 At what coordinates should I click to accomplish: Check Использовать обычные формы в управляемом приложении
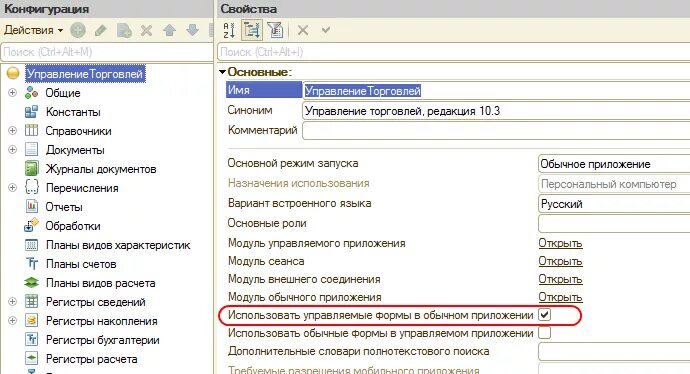pos(545,333)
